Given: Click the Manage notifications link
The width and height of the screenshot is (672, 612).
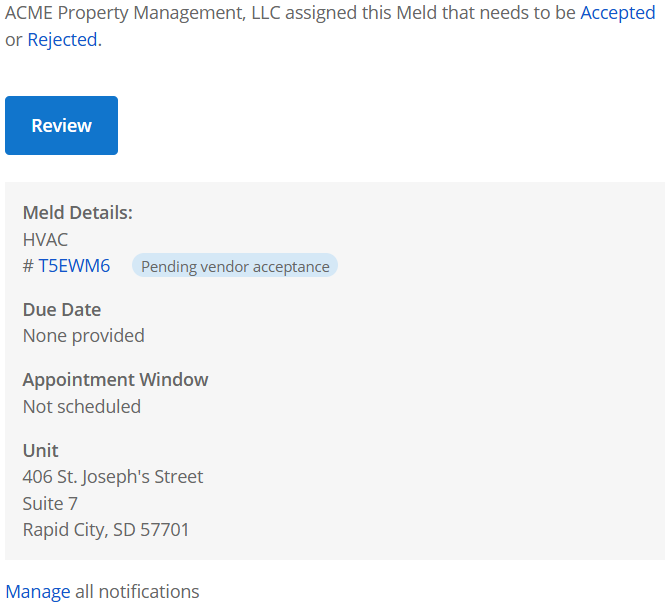Looking at the screenshot, I should coord(38,591).
